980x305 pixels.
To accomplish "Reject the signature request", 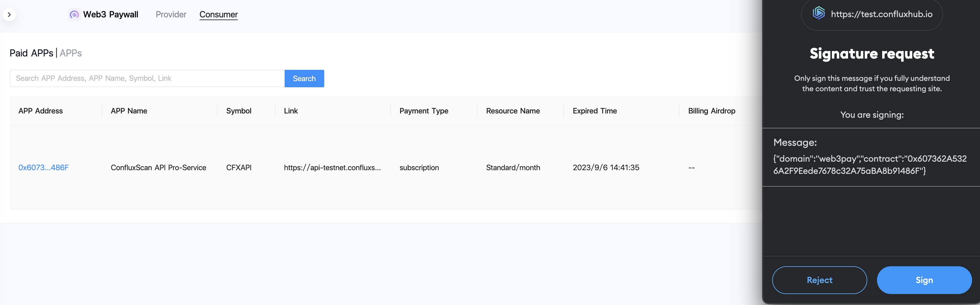I will 819,280.
